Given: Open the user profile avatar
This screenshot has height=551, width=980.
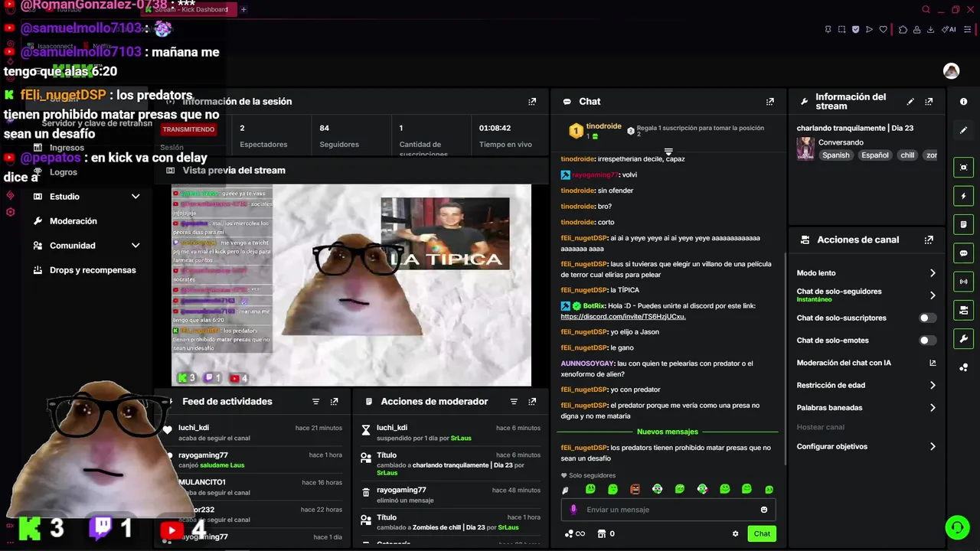Looking at the screenshot, I should tap(951, 71).
